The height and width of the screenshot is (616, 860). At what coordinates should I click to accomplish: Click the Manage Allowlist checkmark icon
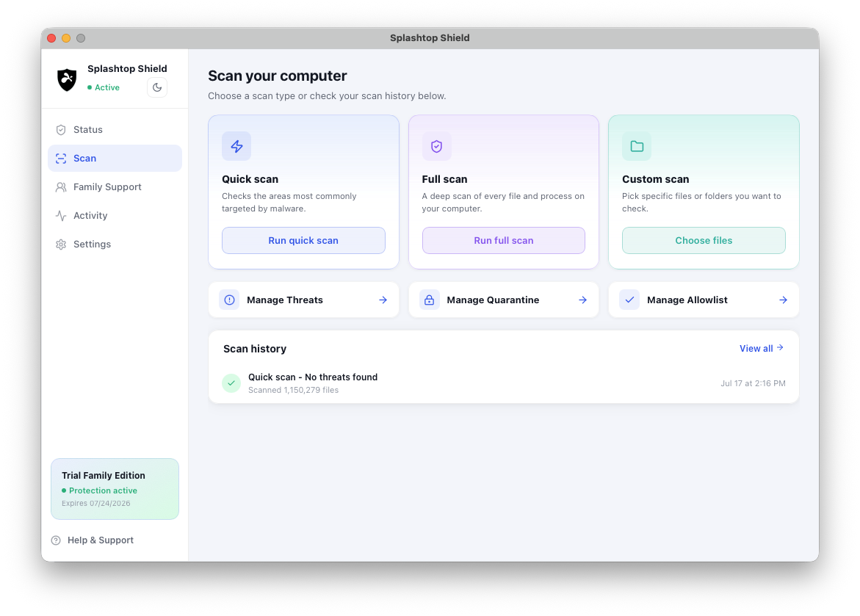pos(629,300)
